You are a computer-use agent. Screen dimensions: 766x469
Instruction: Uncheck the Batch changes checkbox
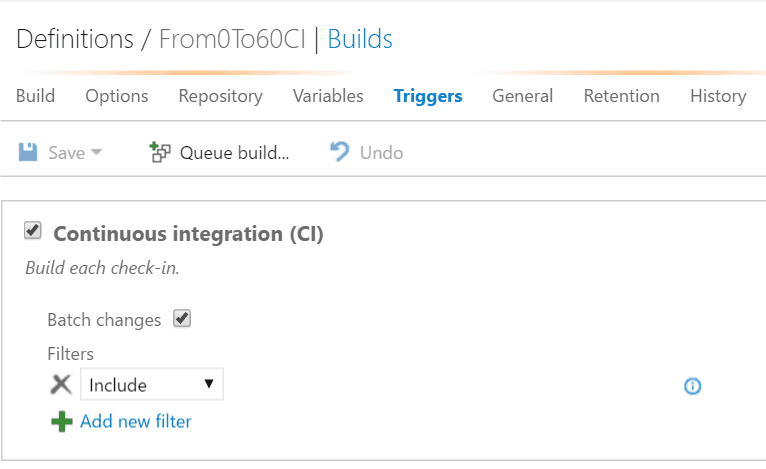tap(182, 319)
